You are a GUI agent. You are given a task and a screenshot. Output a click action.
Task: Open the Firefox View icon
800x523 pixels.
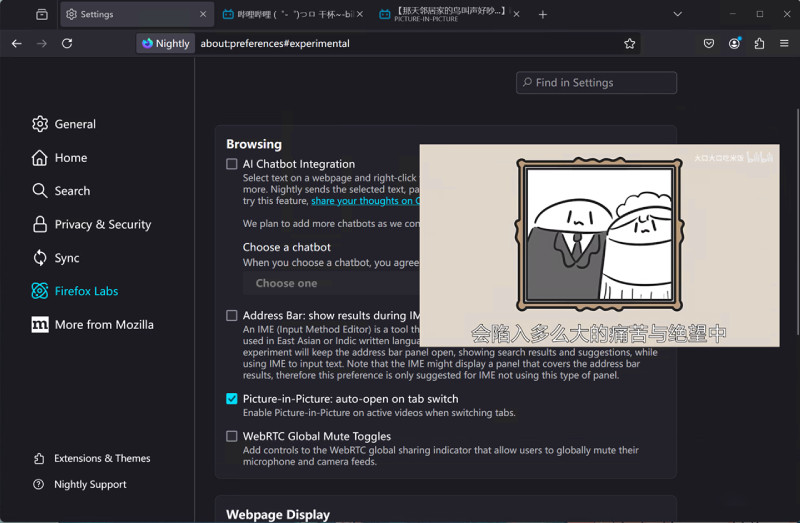pyautogui.click(x=42, y=14)
